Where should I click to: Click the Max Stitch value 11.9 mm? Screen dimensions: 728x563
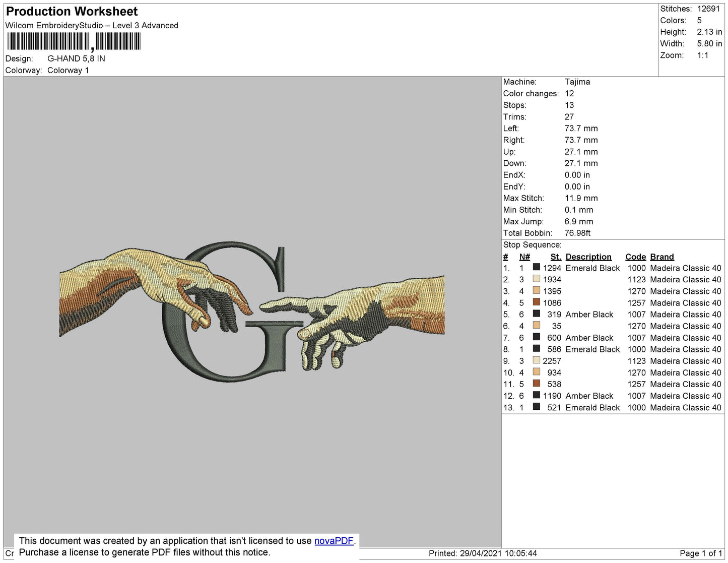click(581, 198)
